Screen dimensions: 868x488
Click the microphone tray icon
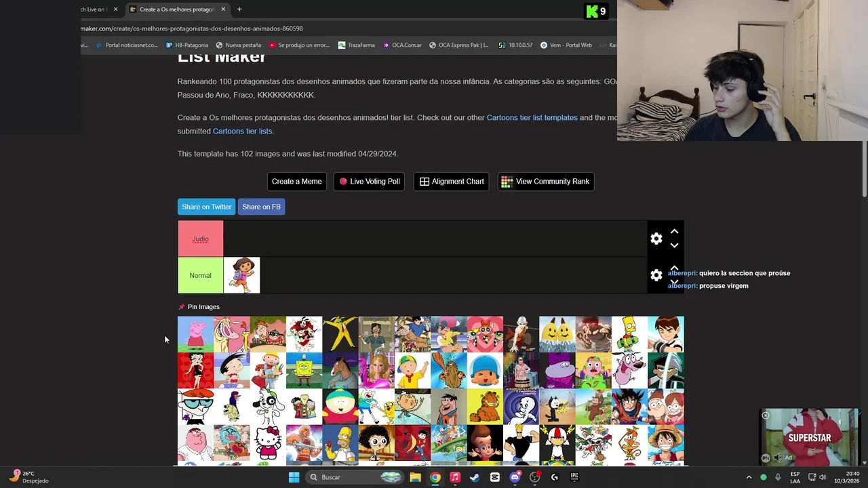coord(778,477)
